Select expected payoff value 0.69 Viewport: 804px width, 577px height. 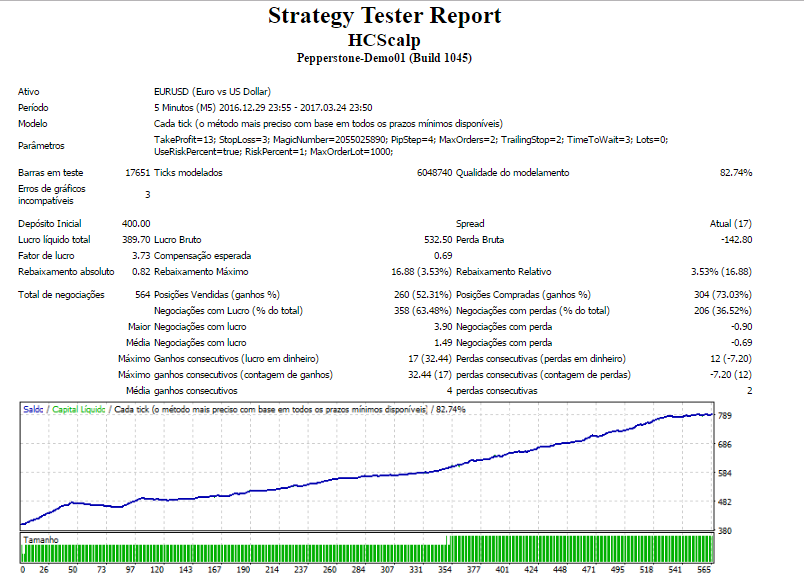click(x=443, y=255)
